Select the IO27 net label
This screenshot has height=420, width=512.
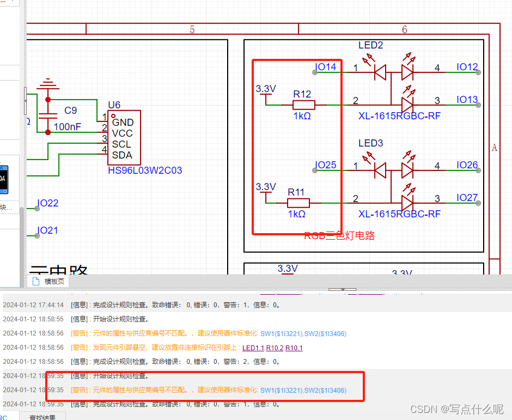pos(467,198)
